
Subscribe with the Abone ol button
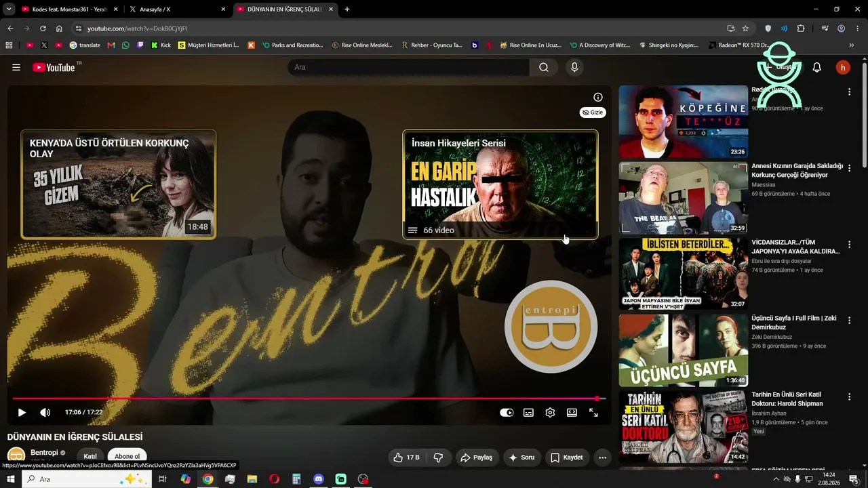coord(127,456)
